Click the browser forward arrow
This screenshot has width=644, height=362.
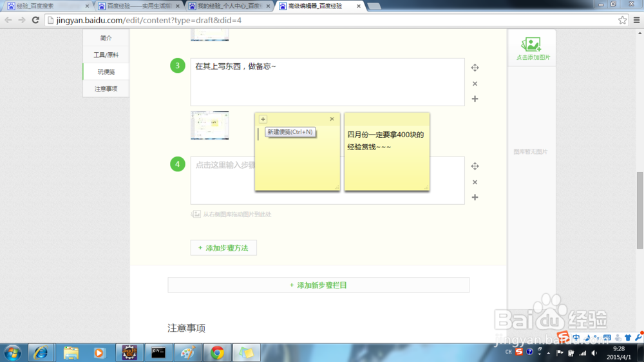click(22, 20)
